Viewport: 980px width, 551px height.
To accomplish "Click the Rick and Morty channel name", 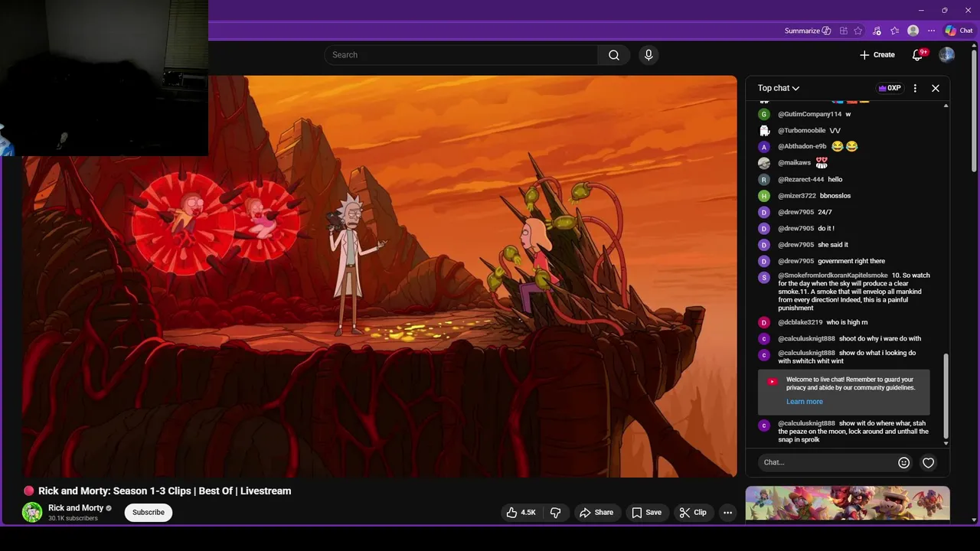I will [x=76, y=508].
